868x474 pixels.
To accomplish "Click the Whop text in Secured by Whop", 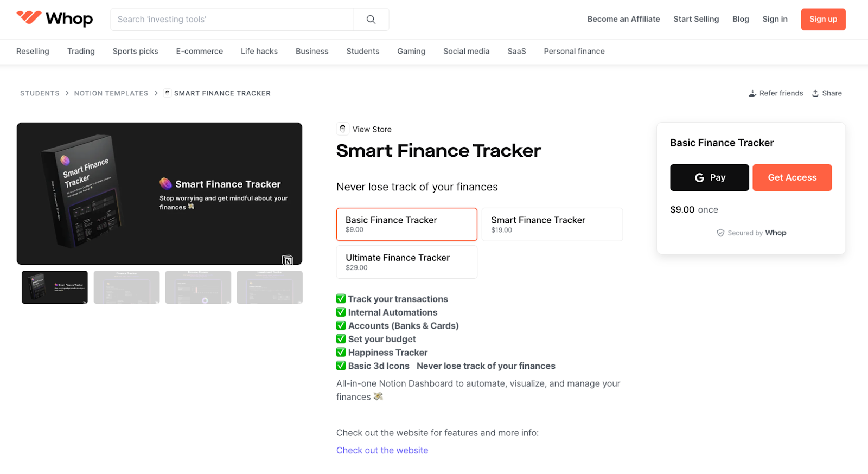I will click(776, 233).
